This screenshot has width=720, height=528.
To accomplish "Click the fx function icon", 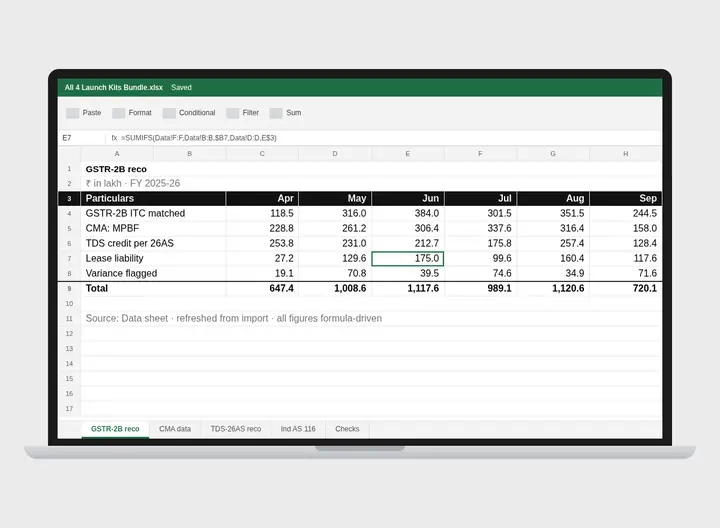I will point(114,138).
